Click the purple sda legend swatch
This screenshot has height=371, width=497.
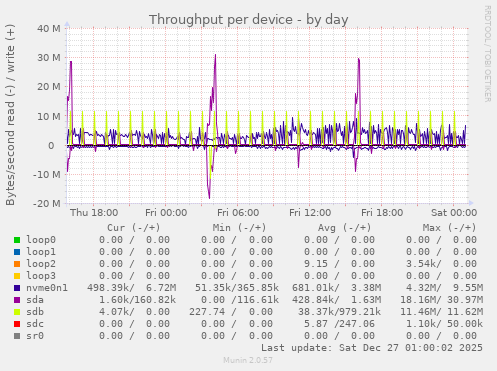tap(17, 300)
